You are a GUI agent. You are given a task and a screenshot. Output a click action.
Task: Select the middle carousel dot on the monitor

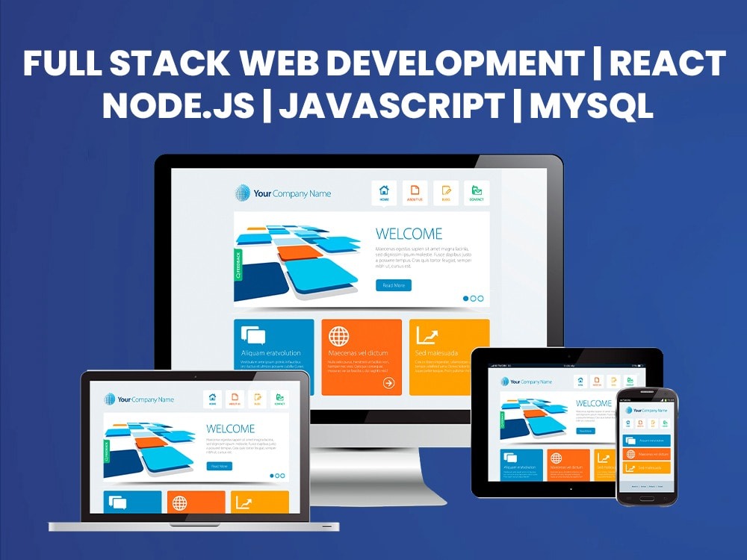473,299
